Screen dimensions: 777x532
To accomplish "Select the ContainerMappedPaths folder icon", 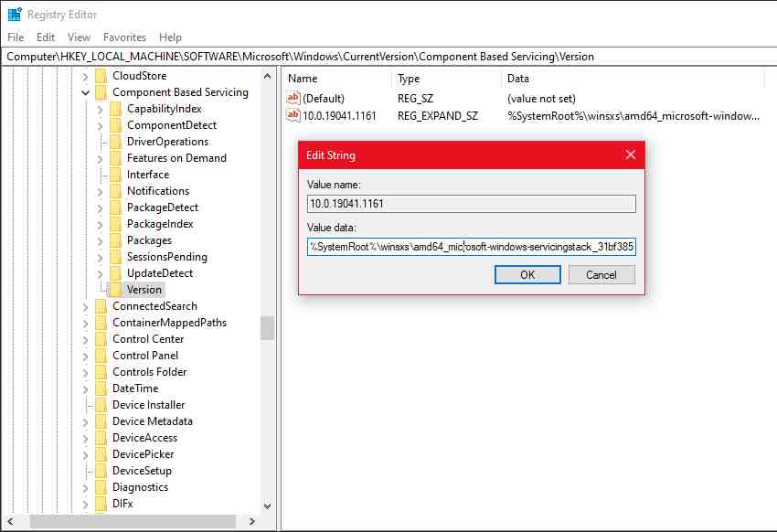I will [101, 323].
